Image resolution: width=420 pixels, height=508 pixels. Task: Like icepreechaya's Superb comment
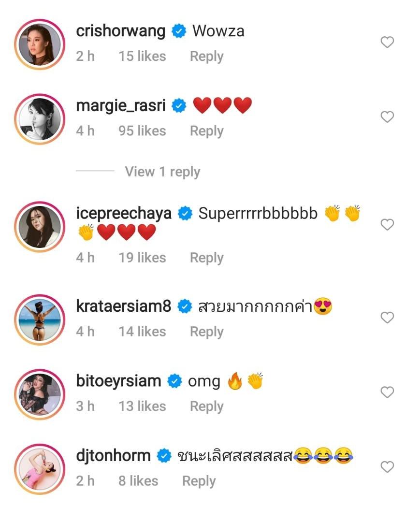click(x=387, y=225)
